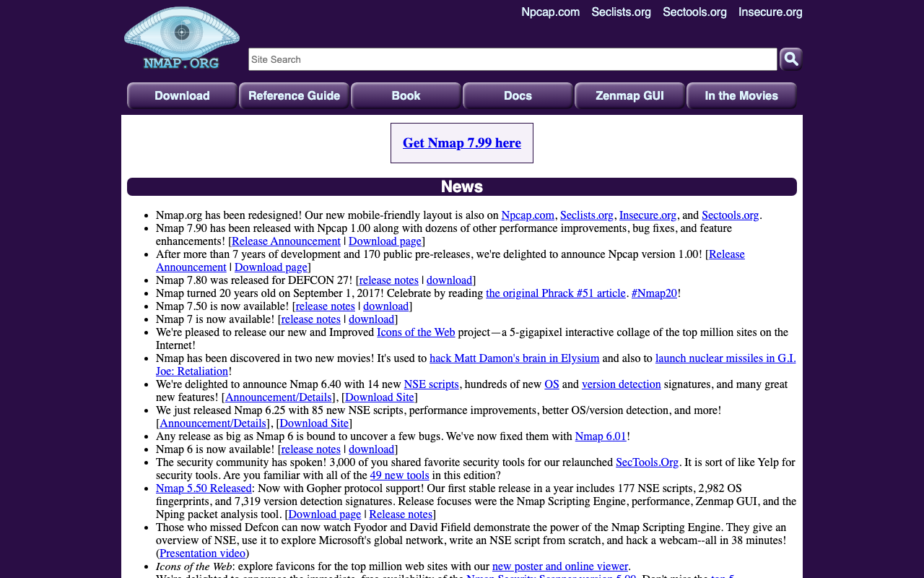Open the NSE scripts link
The image size is (924, 578).
tap(431, 384)
